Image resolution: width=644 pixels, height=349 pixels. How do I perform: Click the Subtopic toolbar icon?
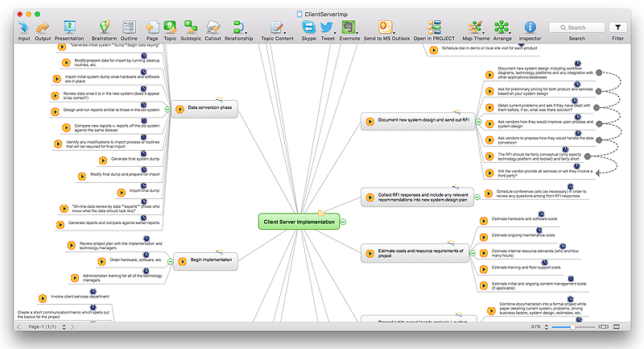pyautogui.click(x=191, y=27)
